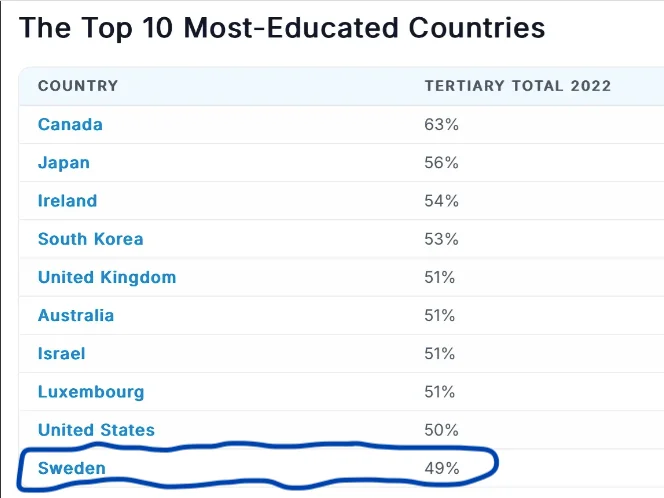Select the South Korea link

click(x=90, y=239)
